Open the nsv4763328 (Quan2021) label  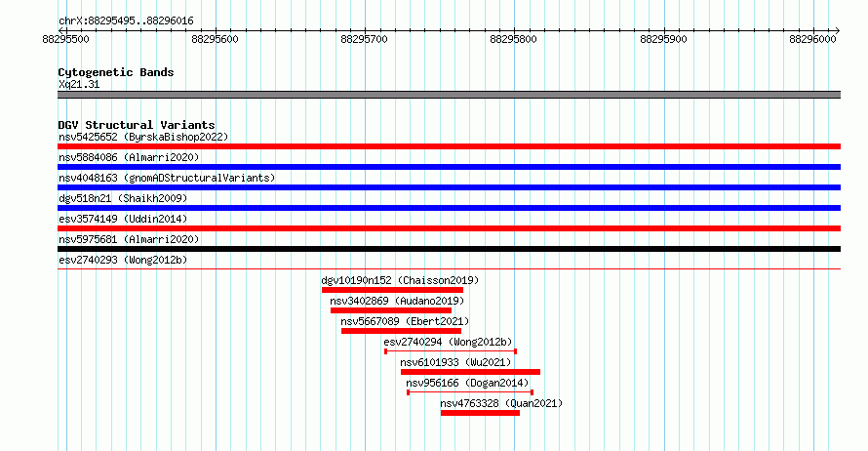(501, 403)
